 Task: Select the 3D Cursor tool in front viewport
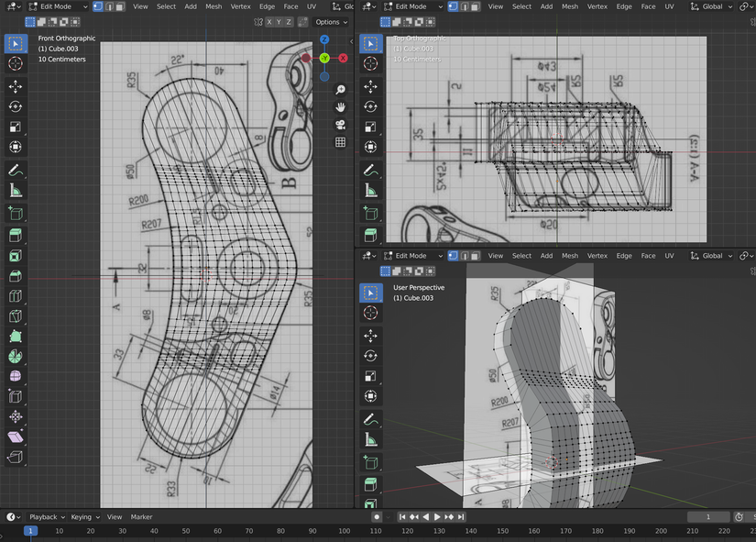pyautogui.click(x=15, y=63)
